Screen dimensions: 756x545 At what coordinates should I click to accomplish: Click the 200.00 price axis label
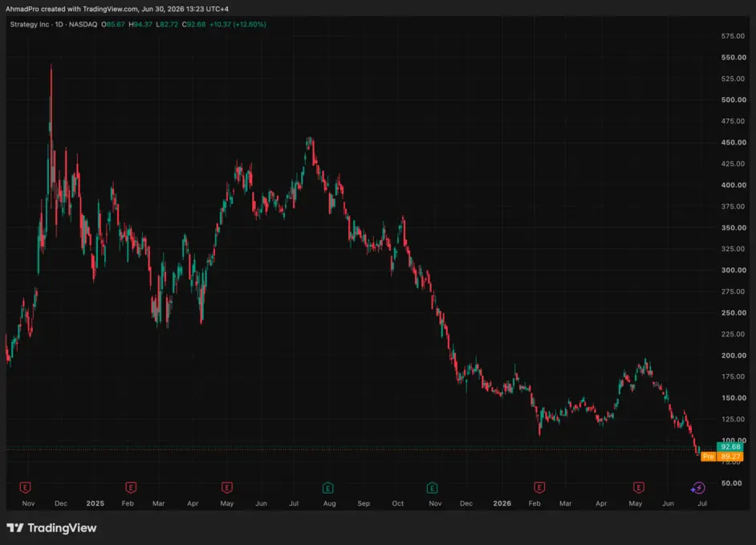pos(734,356)
